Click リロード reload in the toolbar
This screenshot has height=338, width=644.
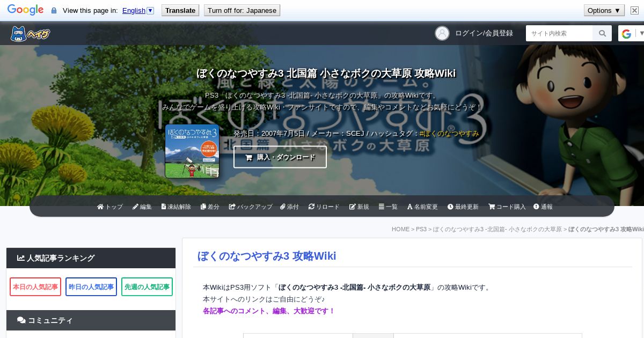pyautogui.click(x=324, y=207)
